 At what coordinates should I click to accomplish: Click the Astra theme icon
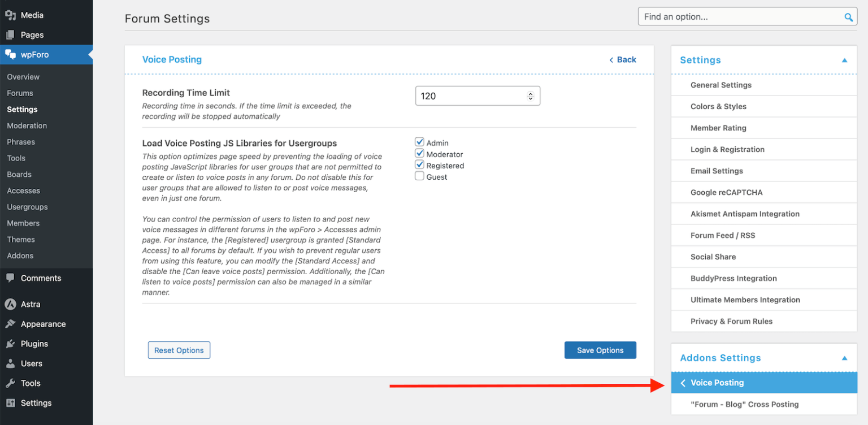[x=10, y=304]
